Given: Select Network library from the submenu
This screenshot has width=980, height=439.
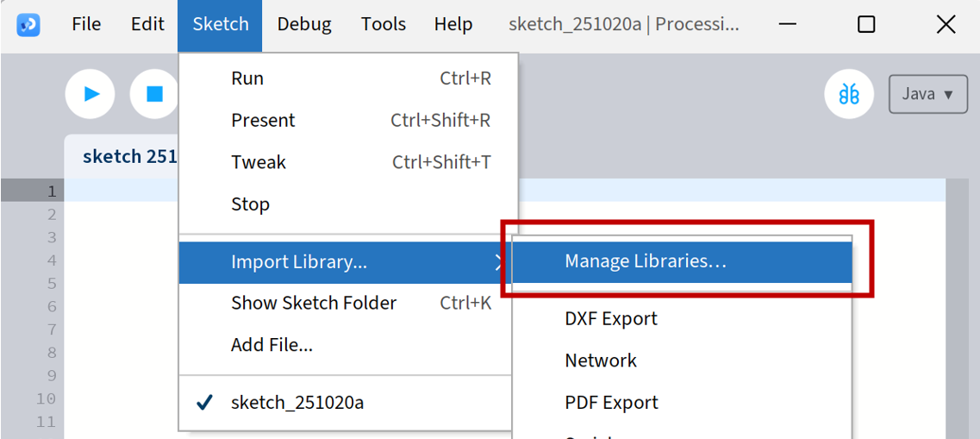Looking at the screenshot, I should coord(601,361).
